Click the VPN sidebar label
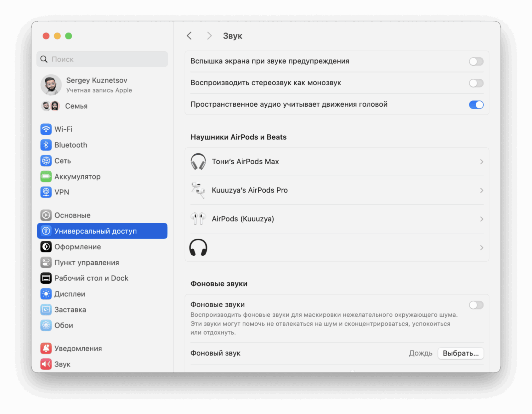Screen dimensions: 532x414 point(62,192)
